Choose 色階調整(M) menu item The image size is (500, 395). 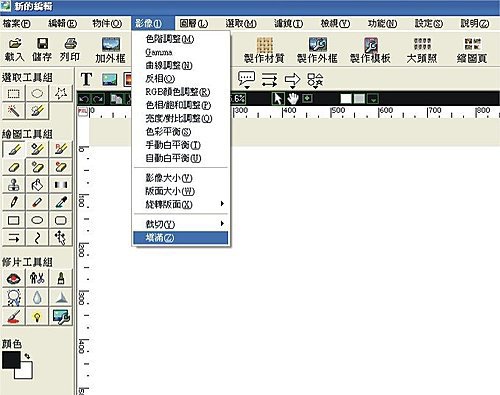(180, 39)
